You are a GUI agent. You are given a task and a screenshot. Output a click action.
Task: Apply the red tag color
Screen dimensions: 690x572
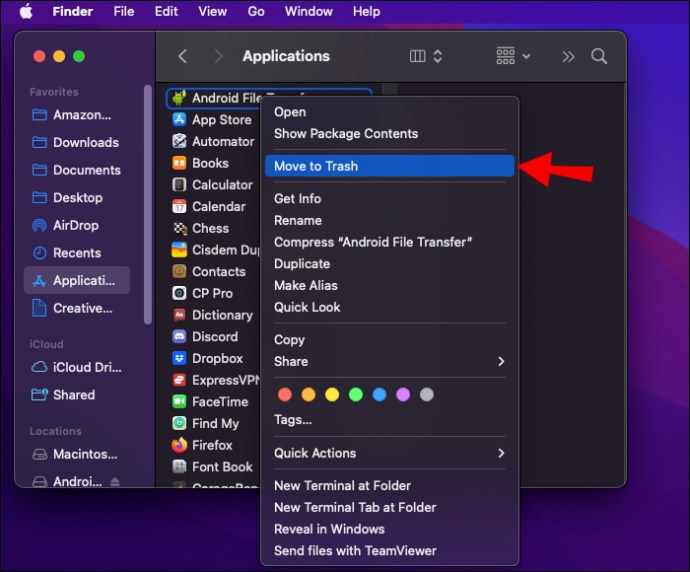(285, 394)
